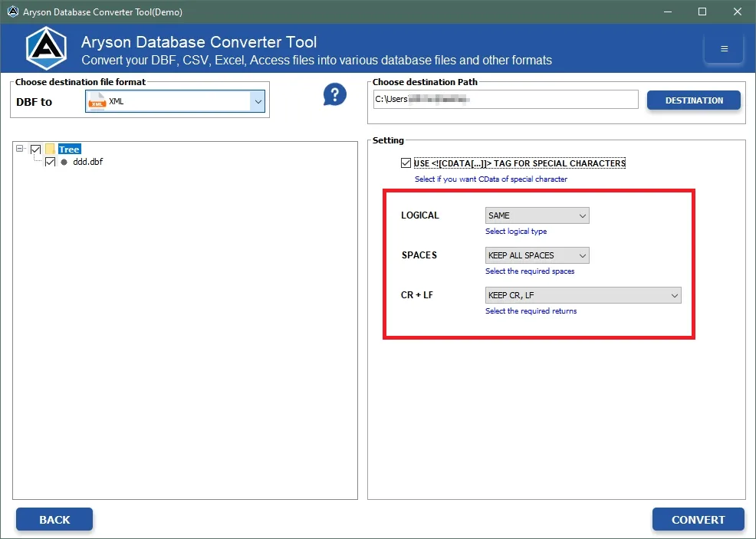
Task: Close the Aryson Database Converter window
Action: 738,12
